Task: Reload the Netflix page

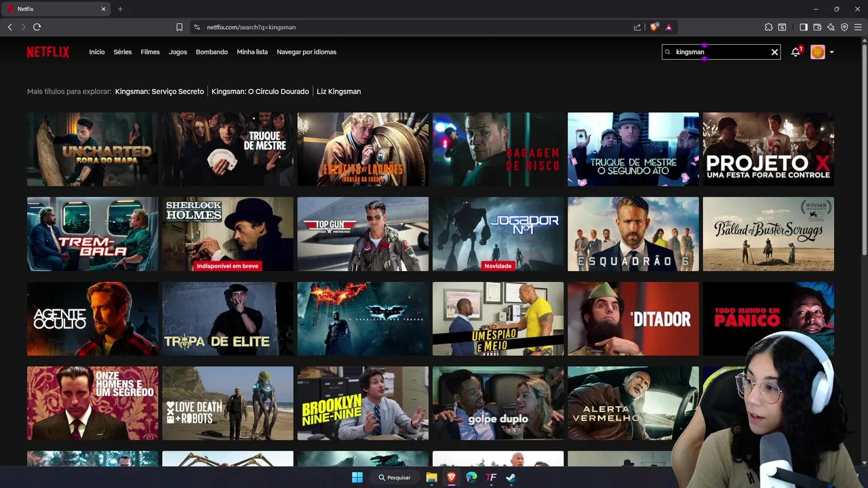Action: [x=37, y=27]
